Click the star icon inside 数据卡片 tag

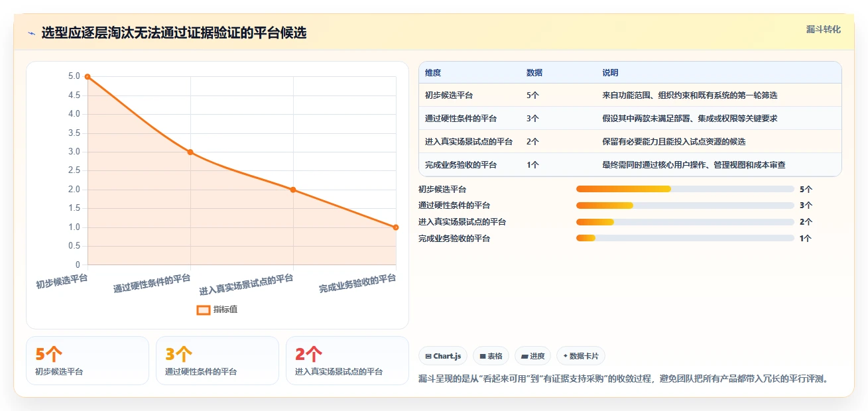565,356
